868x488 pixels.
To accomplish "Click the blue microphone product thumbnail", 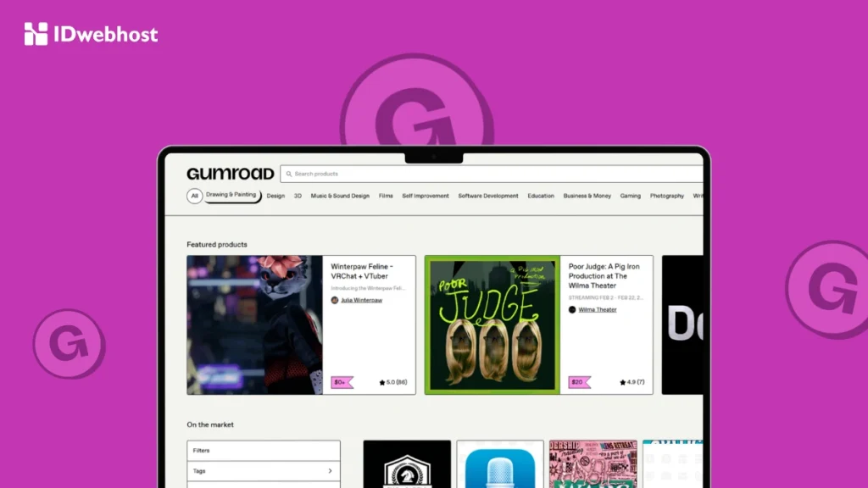I will 500,466.
